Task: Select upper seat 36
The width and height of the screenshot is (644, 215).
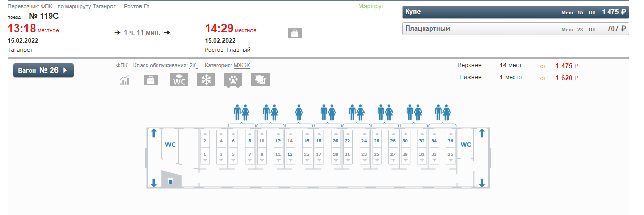Action: click(x=450, y=141)
